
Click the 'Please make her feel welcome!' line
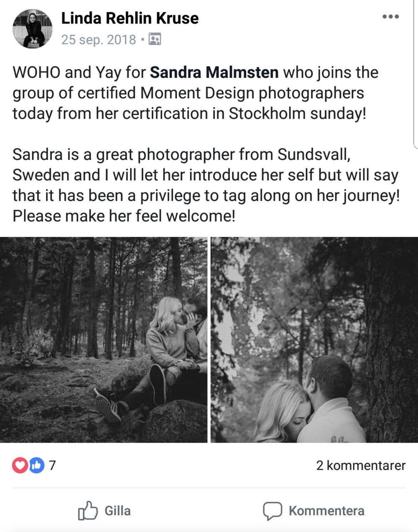[124, 216]
